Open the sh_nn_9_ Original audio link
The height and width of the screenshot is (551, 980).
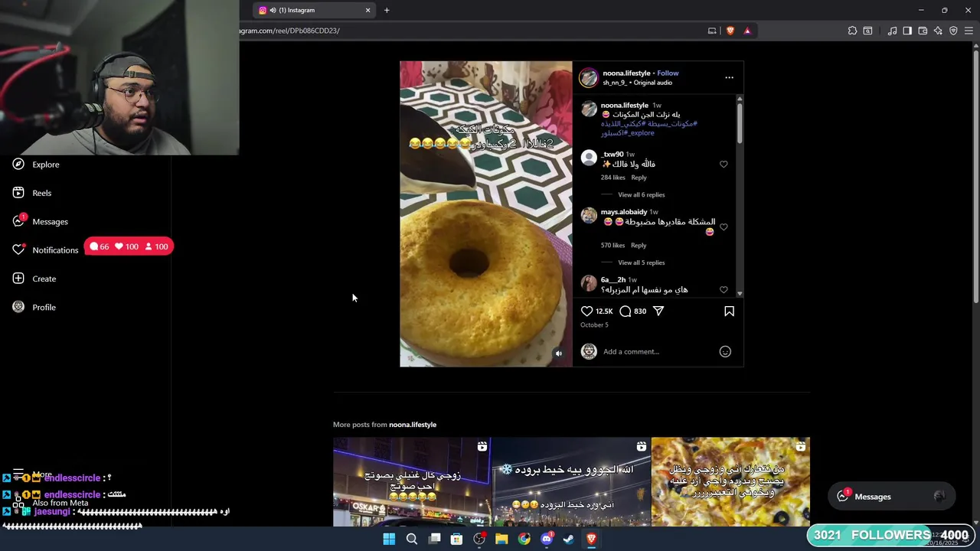click(x=637, y=83)
